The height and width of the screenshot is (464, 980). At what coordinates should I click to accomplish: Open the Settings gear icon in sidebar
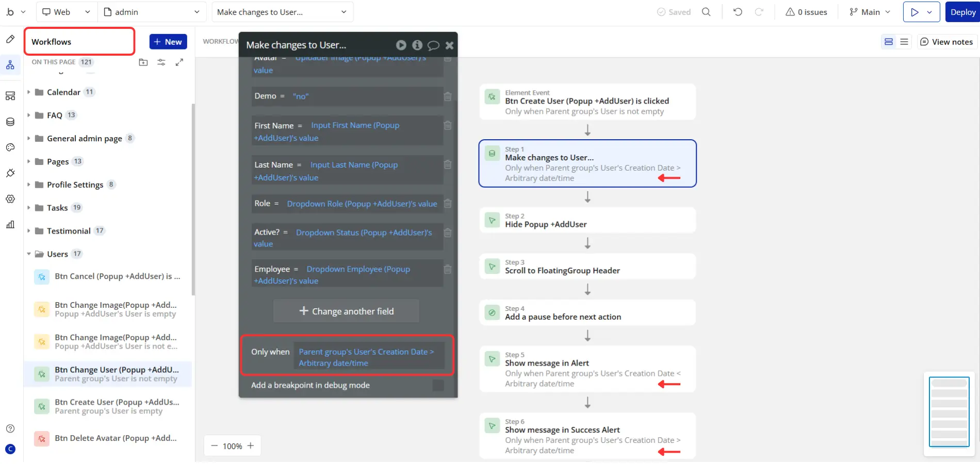[x=10, y=199]
